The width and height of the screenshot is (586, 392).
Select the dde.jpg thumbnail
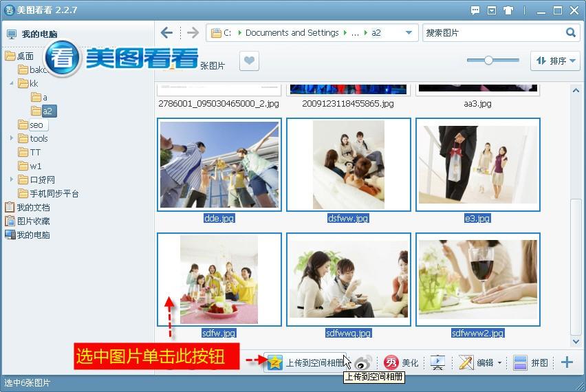[x=219, y=165]
